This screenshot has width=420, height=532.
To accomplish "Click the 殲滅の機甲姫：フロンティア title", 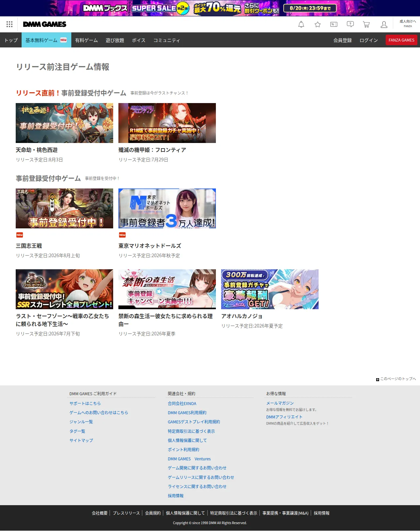I will coord(152,150).
